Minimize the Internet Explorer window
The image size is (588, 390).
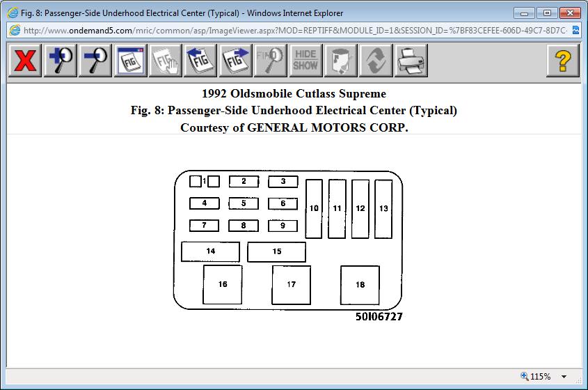524,13
